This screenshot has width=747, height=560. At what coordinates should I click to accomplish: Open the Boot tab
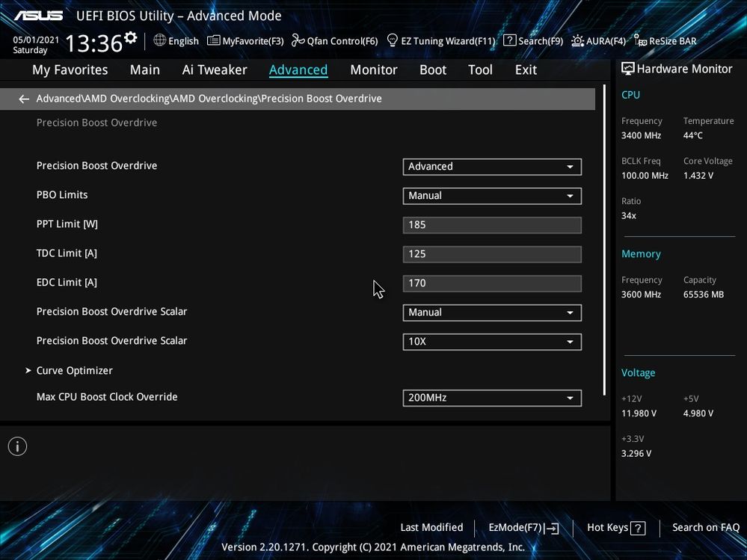click(433, 70)
